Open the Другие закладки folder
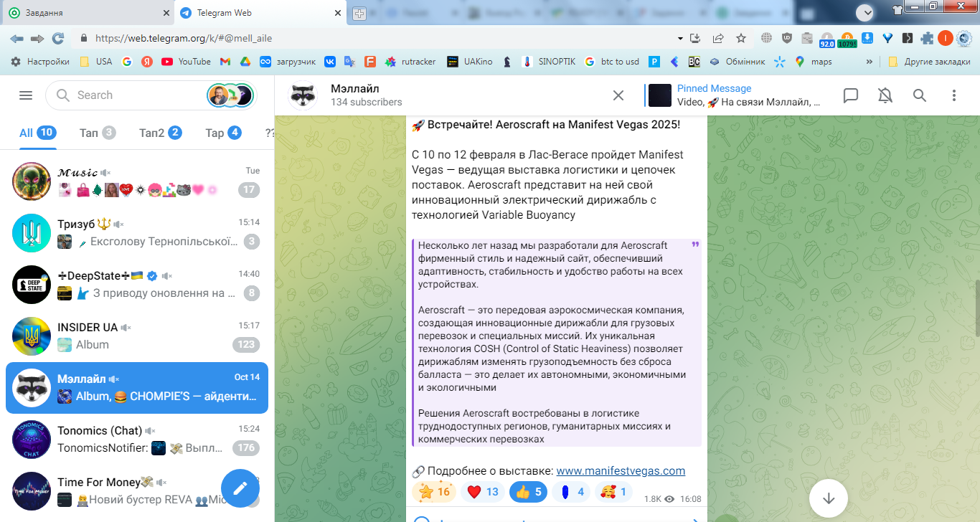980x522 pixels. click(x=929, y=62)
